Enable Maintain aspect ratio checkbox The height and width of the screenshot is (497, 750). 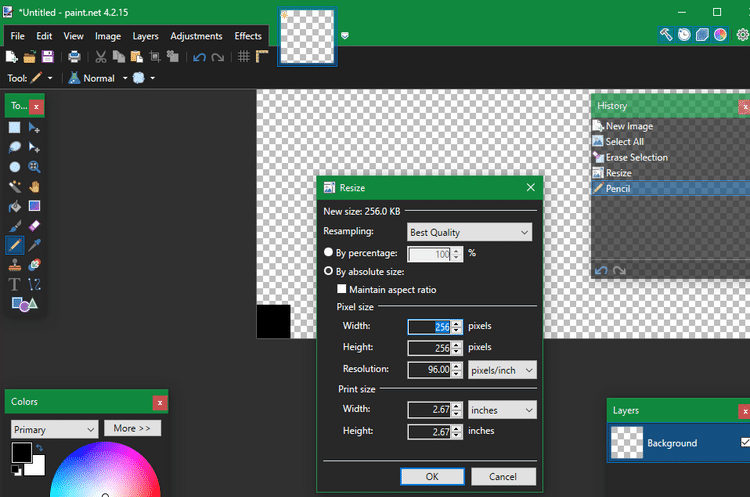tap(342, 290)
